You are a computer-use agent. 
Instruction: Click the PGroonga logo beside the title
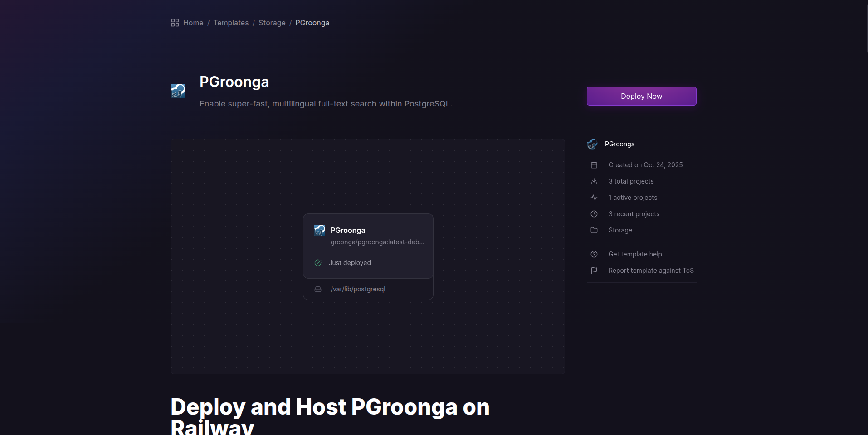178,91
